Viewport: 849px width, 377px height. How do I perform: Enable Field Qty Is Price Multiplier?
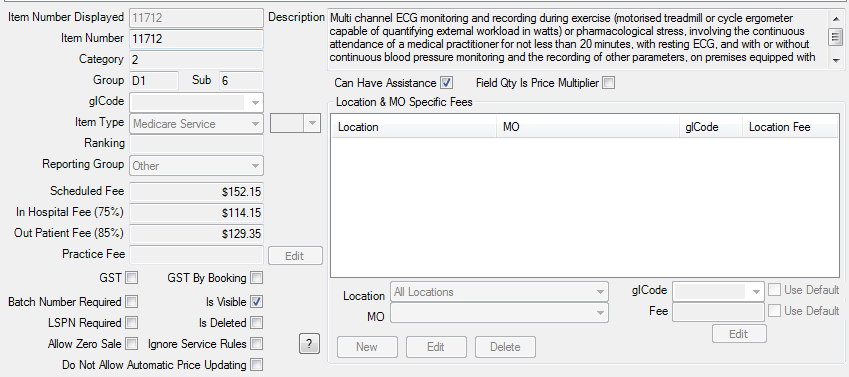[x=609, y=83]
